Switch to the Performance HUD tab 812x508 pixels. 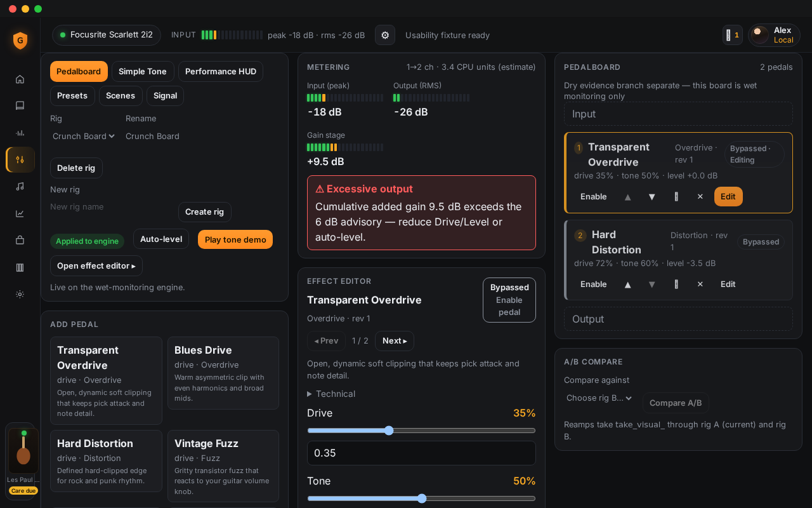tap(221, 72)
